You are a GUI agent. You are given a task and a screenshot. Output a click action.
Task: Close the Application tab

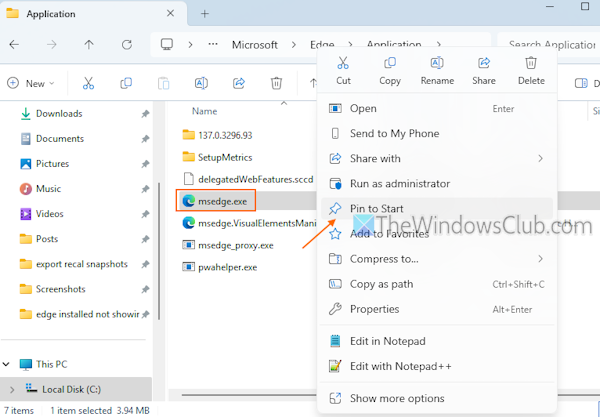[171, 13]
